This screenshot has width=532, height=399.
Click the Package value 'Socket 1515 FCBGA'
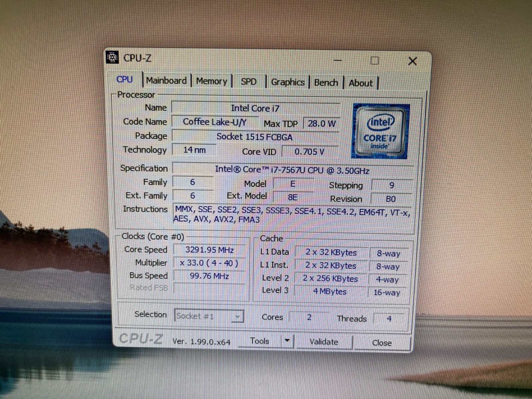click(x=255, y=137)
